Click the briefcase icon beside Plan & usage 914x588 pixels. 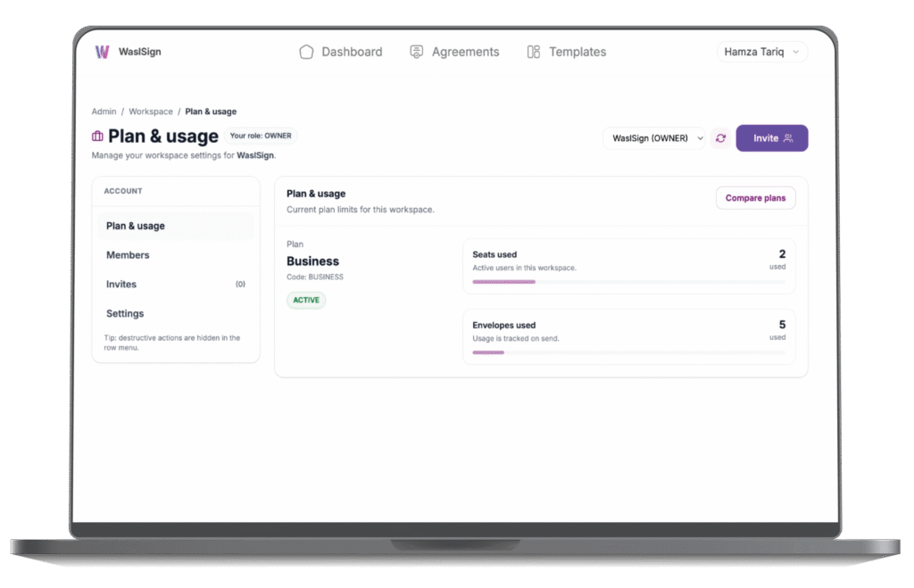(x=97, y=137)
